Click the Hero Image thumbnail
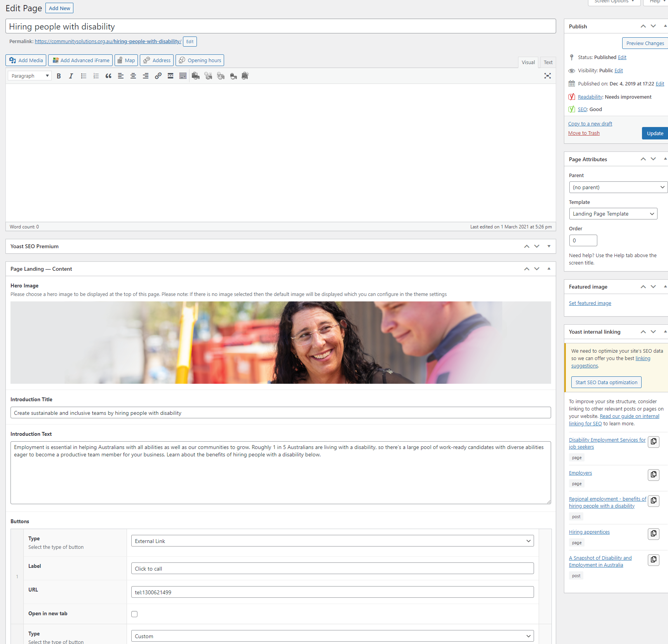 coord(281,343)
